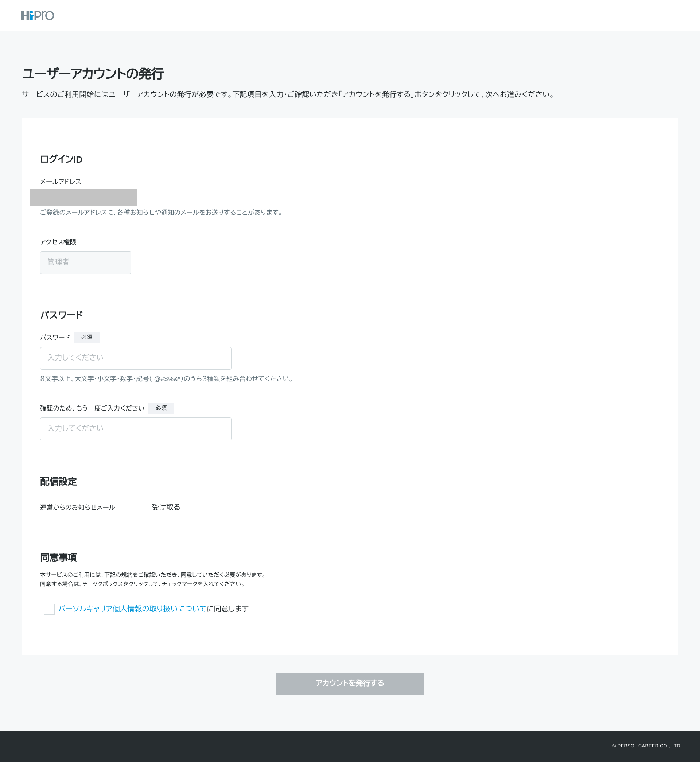Image resolution: width=700 pixels, height=762 pixels.
Task: Enable the 受け取る notification checkbox
Action: coord(142,507)
